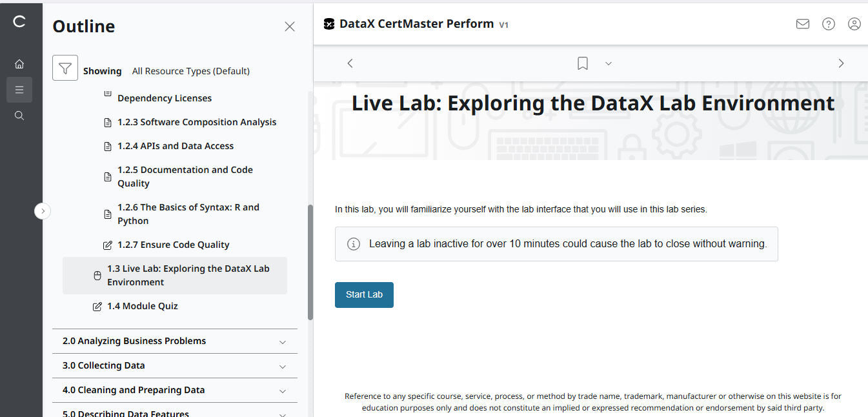The height and width of the screenshot is (417, 868).
Task: Open the Home page from the left sidebar
Action: pos(19,63)
